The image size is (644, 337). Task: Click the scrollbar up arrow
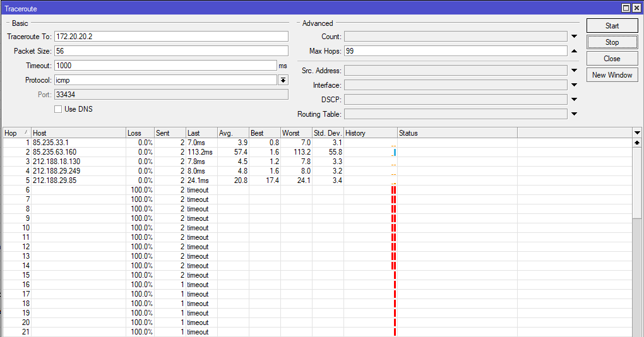[x=637, y=143]
